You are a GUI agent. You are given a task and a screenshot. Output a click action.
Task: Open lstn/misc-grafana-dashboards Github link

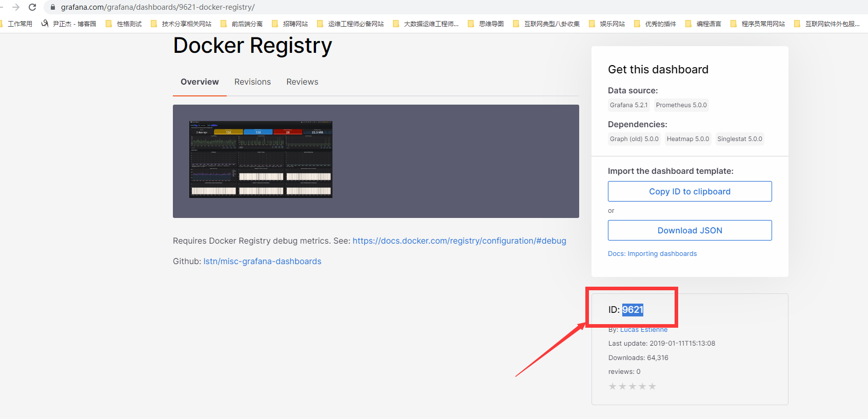coord(262,261)
